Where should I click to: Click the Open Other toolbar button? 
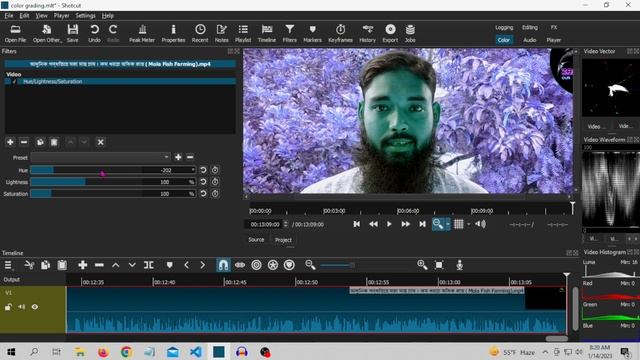[x=47, y=33]
